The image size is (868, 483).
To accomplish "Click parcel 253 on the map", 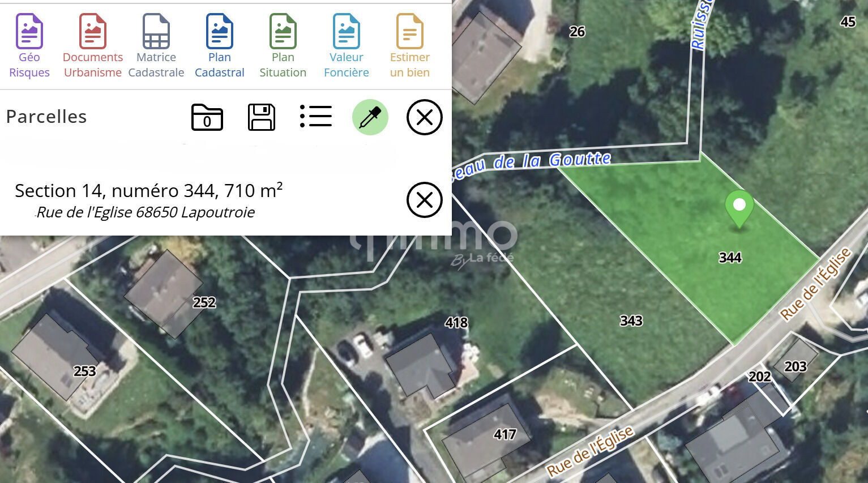I will pyautogui.click(x=84, y=371).
